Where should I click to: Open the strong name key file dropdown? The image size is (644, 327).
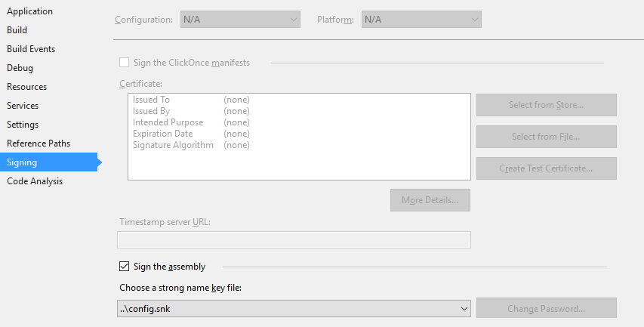pos(294,309)
